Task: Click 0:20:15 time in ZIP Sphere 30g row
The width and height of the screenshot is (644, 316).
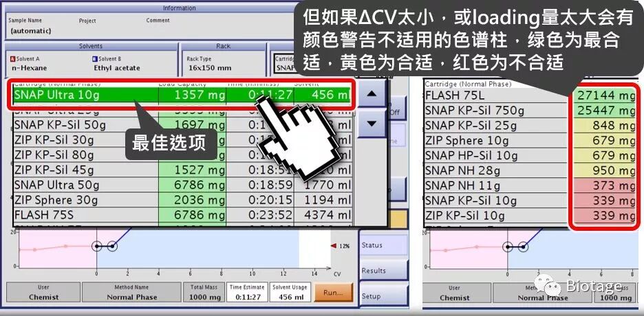Action: 260,200
